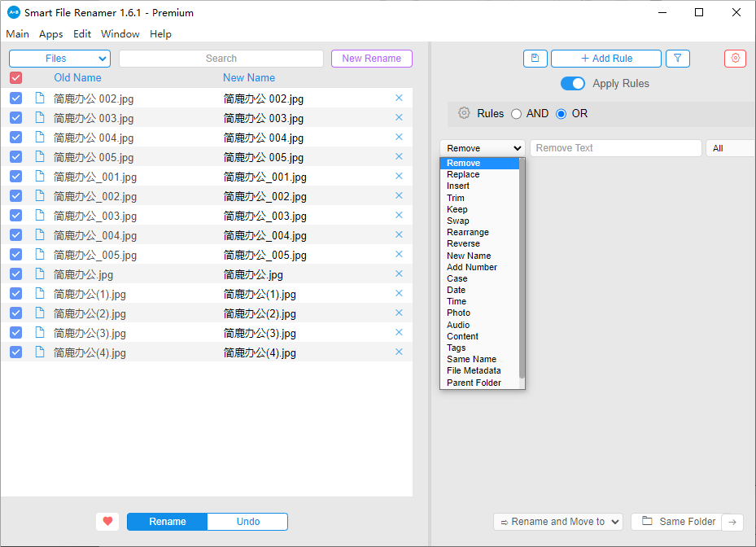Click the Search input field

click(221, 59)
